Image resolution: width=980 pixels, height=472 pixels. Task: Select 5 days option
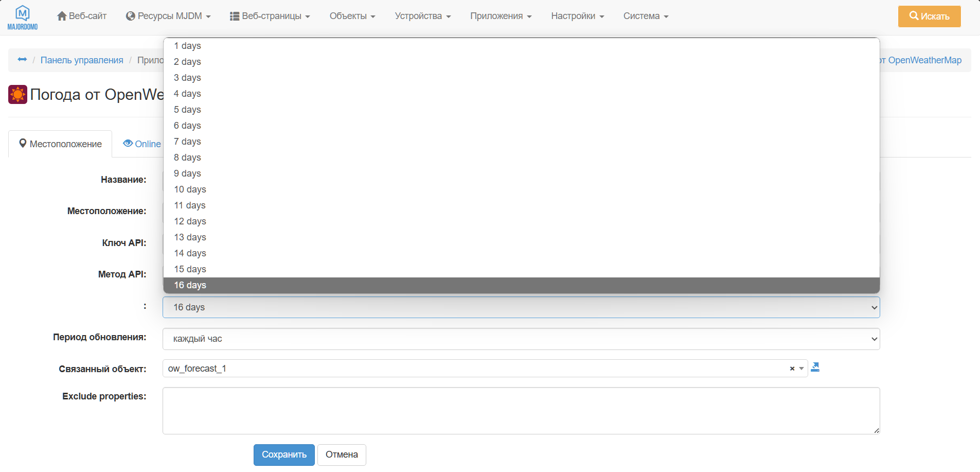(521, 110)
